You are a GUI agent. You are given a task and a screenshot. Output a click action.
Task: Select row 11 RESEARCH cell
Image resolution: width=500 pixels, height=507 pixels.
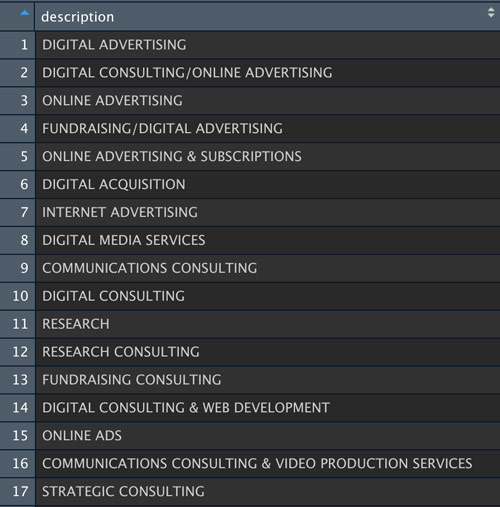[268, 324]
